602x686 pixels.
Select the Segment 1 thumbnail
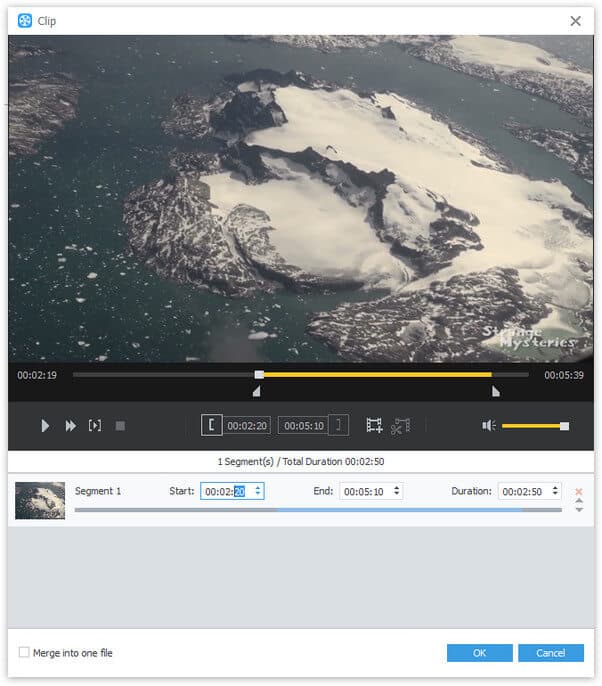point(40,500)
